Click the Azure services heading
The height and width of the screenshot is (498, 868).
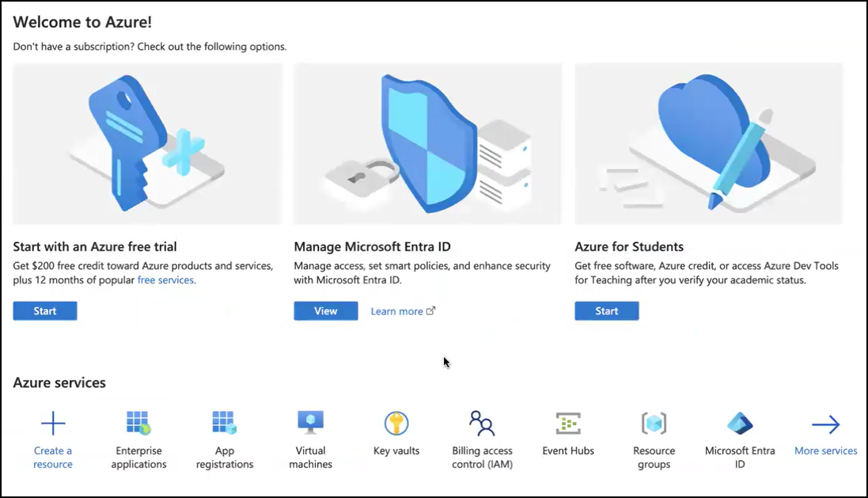59,382
